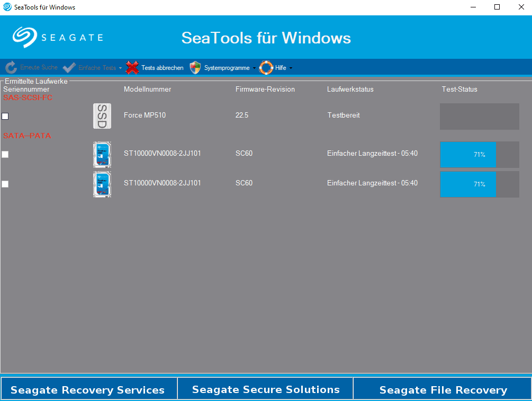
Task: Open Seagate Secure Solutions
Action: [265, 389]
